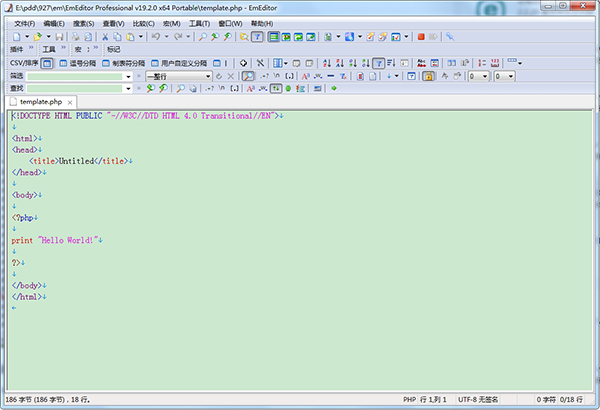Viewport: 600px width, 410px height.
Task: Click the Find magnifier icon in main toolbar
Action: (203, 37)
